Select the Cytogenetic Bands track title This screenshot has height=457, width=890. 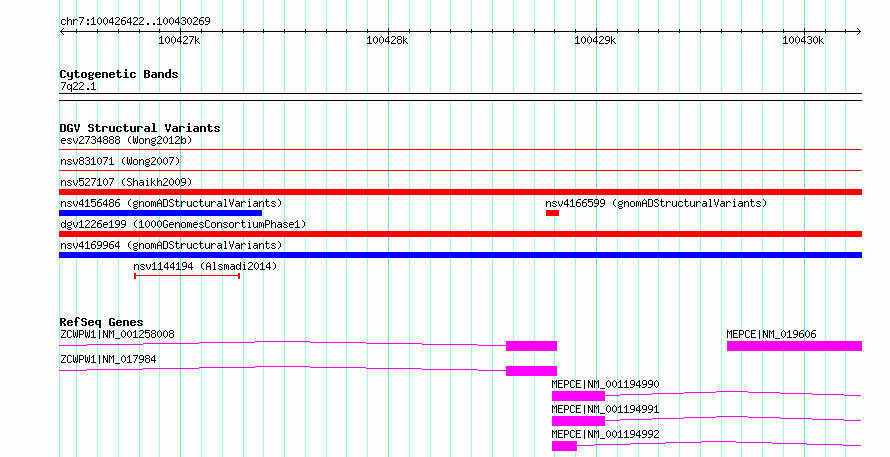coord(119,74)
